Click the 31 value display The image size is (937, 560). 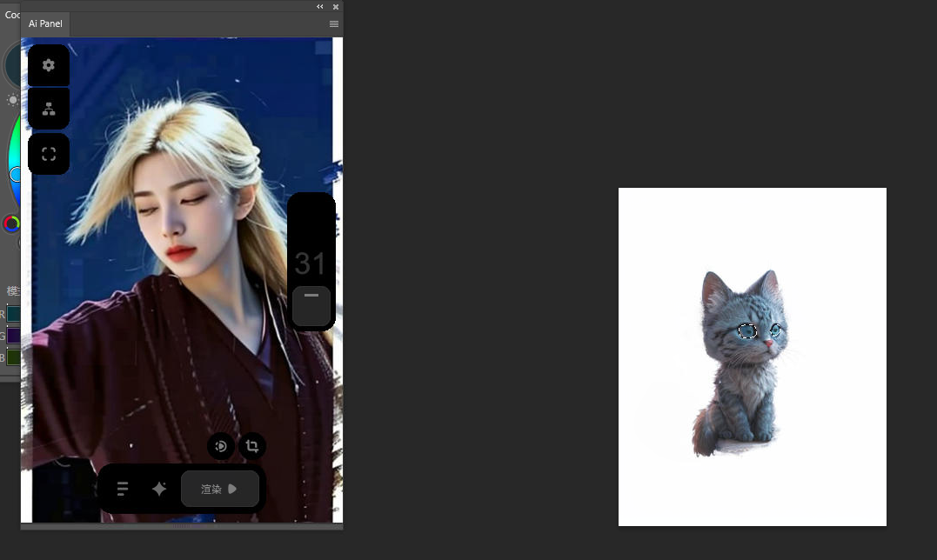coord(311,263)
